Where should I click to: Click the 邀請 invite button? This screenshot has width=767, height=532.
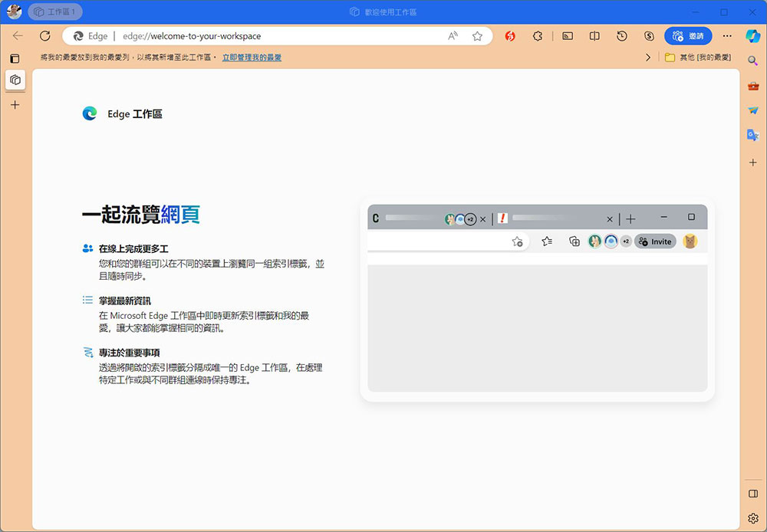point(688,36)
